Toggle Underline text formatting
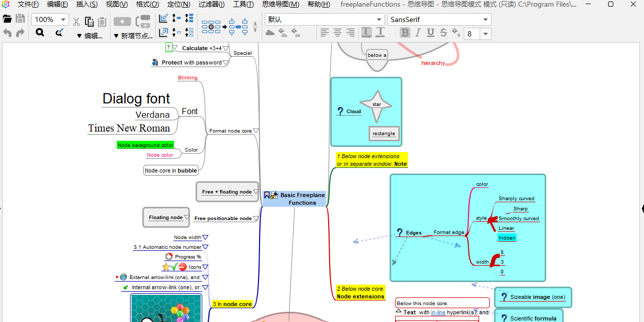Image resolution: width=644 pixels, height=322 pixels. (431, 33)
